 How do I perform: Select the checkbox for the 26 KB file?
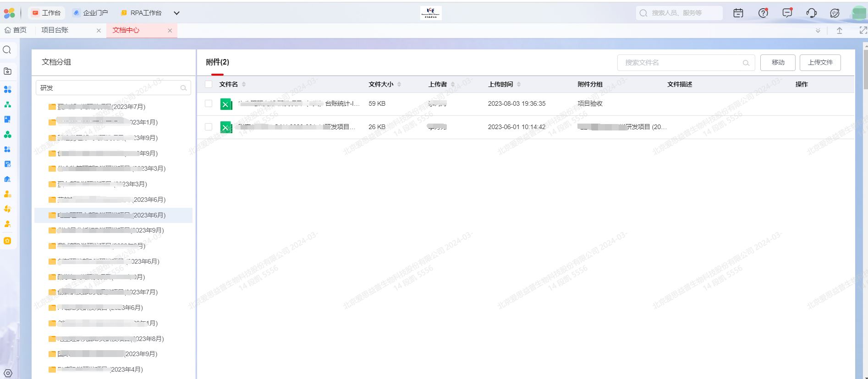(x=209, y=127)
